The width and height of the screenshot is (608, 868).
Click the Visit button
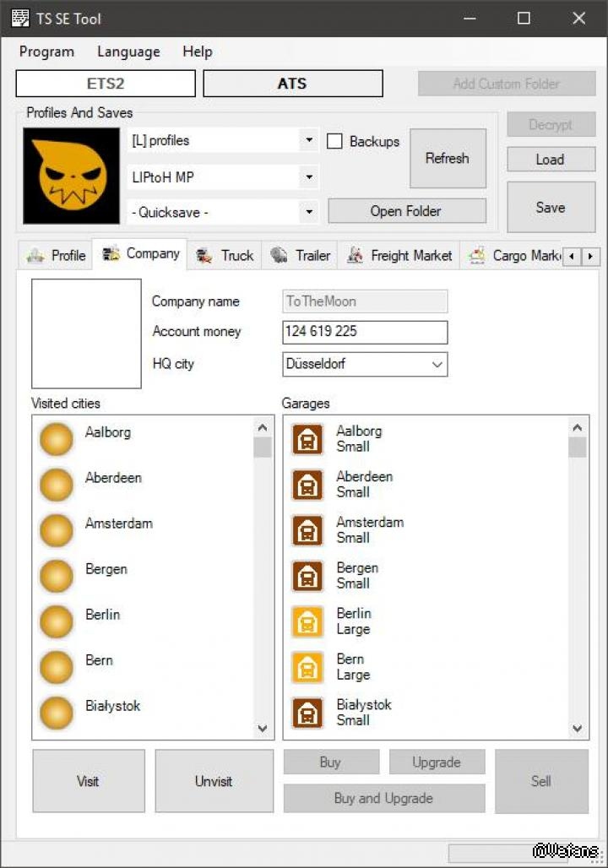(89, 781)
